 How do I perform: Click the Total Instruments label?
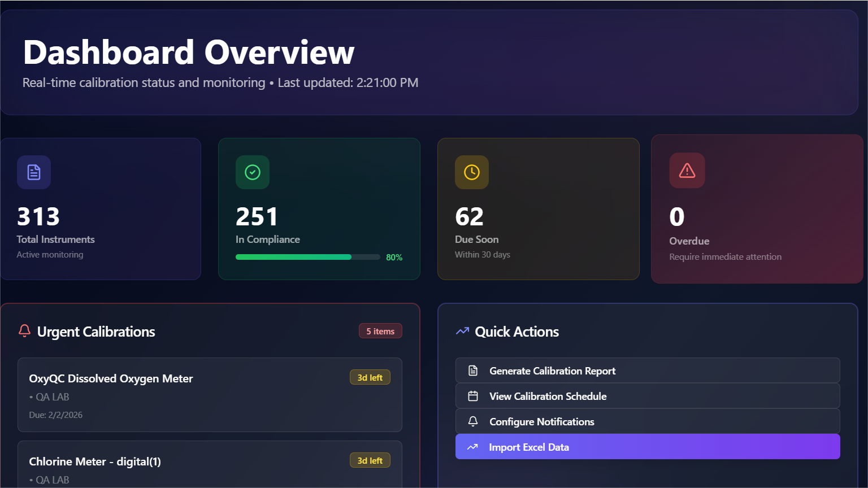coord(56,239)
